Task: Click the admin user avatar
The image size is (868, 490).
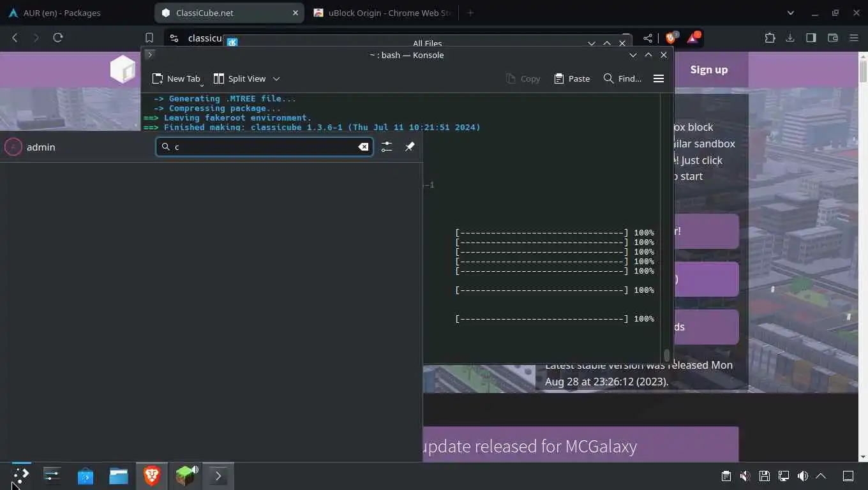Action: coord(13,147)
